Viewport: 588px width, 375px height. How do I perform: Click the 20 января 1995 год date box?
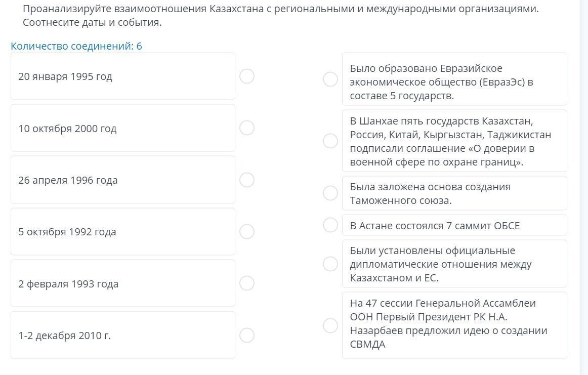pos(123,76)
